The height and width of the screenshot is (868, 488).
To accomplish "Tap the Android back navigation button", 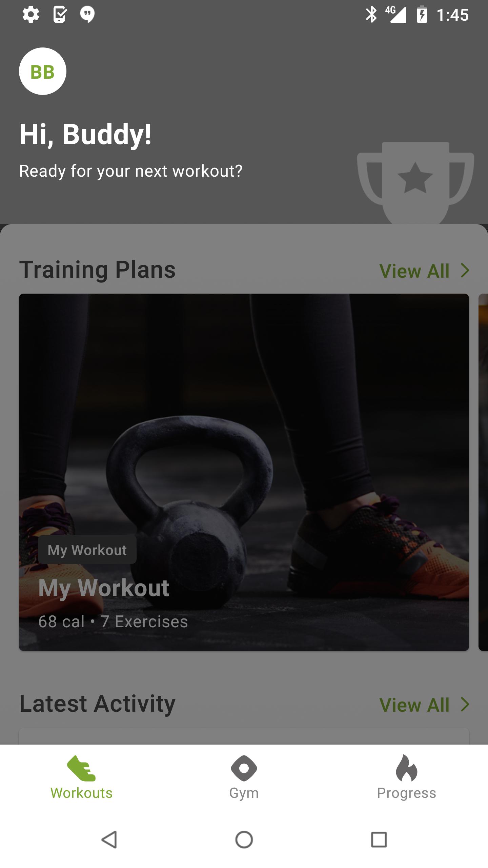I will tap(109, 840).
